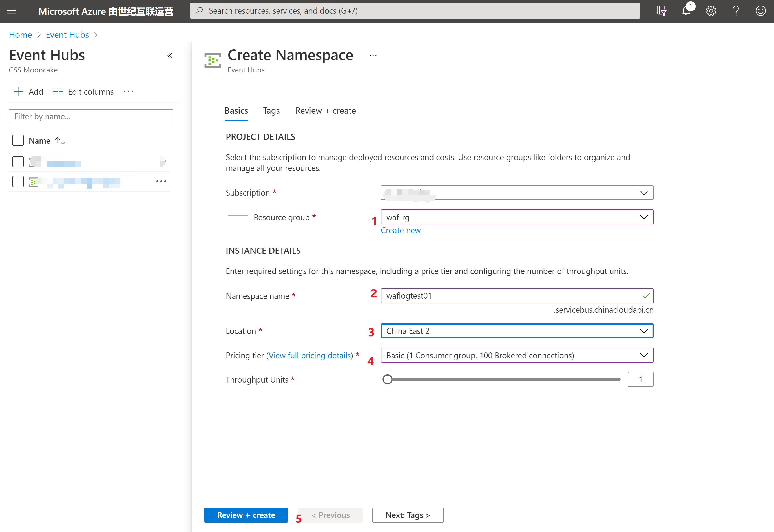Open the first namespace entry in the list
Image resolution: width=774 pixels, height=532 pixels.
pos(64,163)
